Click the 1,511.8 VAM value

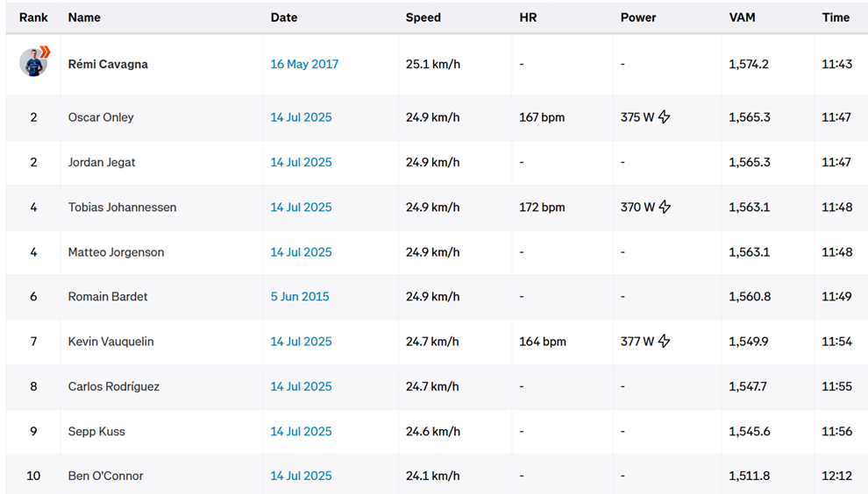[x=749, y=476]
